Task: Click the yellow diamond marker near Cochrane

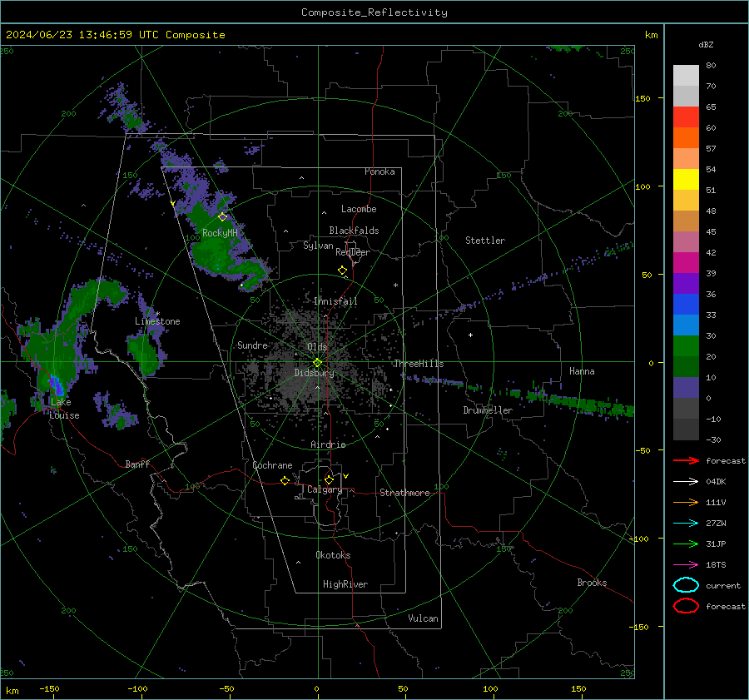Action: point(285,481)
